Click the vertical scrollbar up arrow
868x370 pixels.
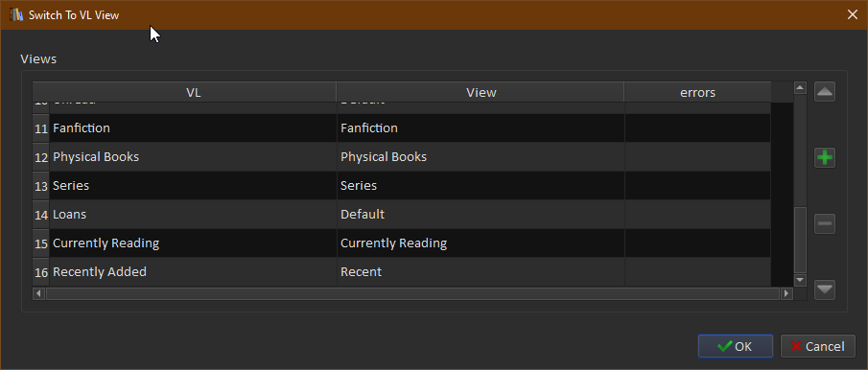point(799,88)
